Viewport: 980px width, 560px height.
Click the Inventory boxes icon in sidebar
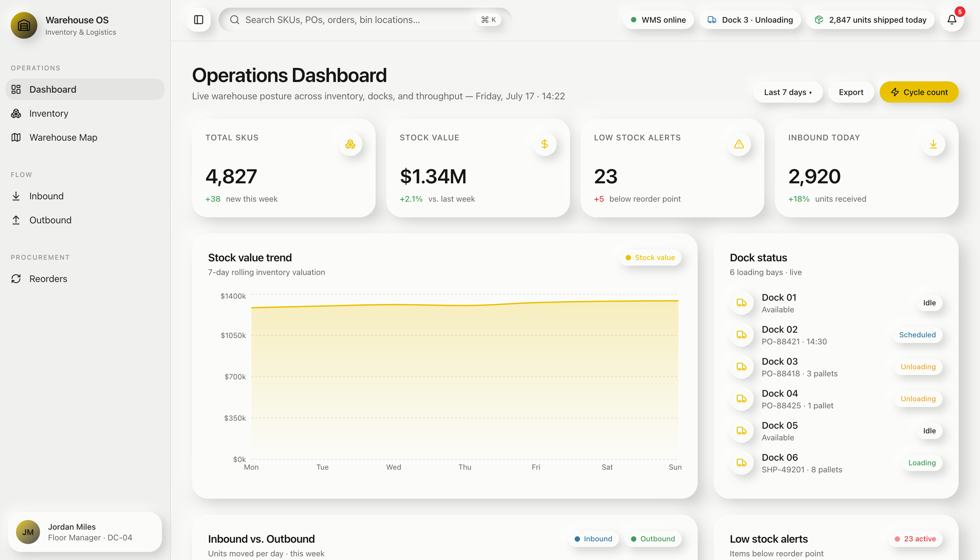point(16,113)
